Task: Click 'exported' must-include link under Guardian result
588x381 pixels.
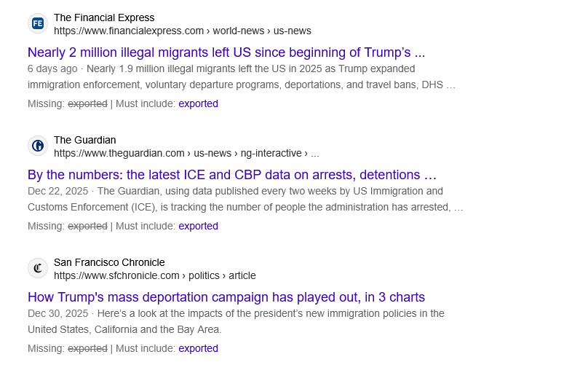Action: tap(198, 226)
